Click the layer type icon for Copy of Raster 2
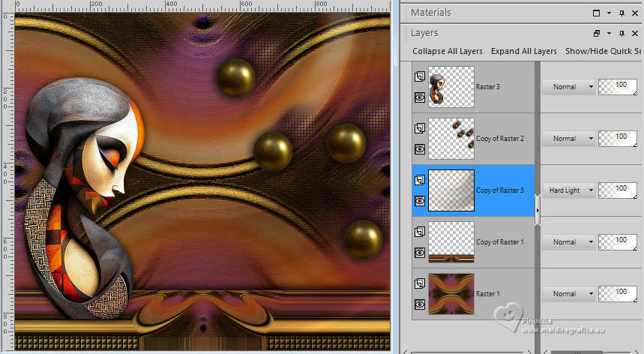644x354 pixels. 419,128
